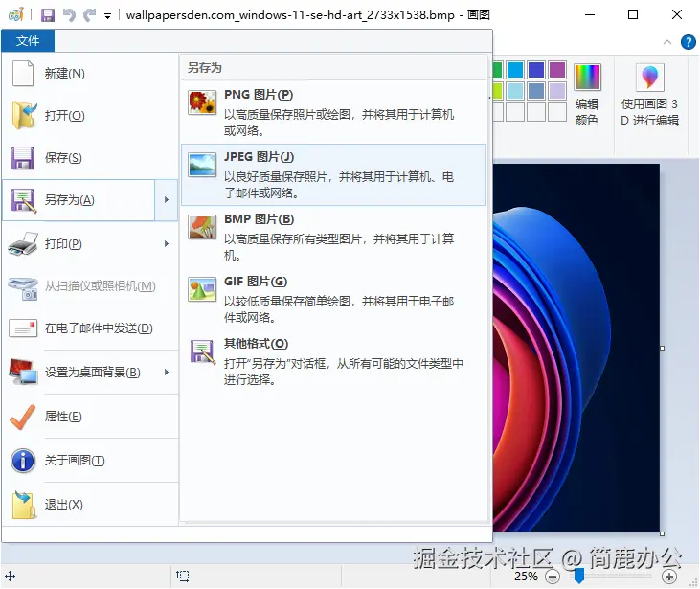
Task: Click the Undo arrow in title bar
Action: click(x=69, y=15)
